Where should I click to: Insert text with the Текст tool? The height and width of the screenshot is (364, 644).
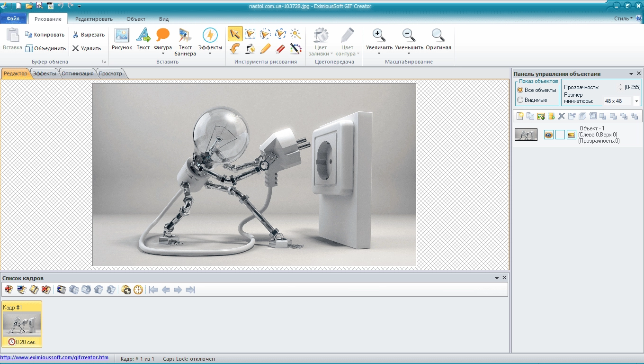(x=143, y=39)
